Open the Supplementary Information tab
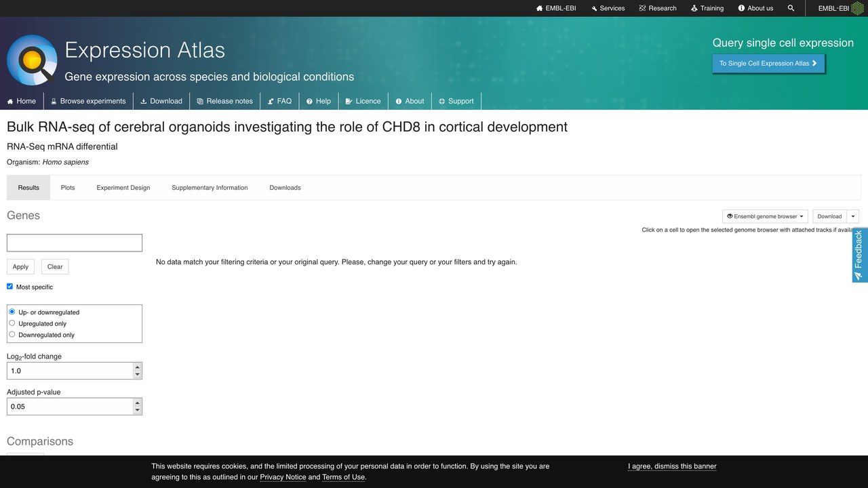The height and width of the screenshot is (488, 868). point(210,188)
